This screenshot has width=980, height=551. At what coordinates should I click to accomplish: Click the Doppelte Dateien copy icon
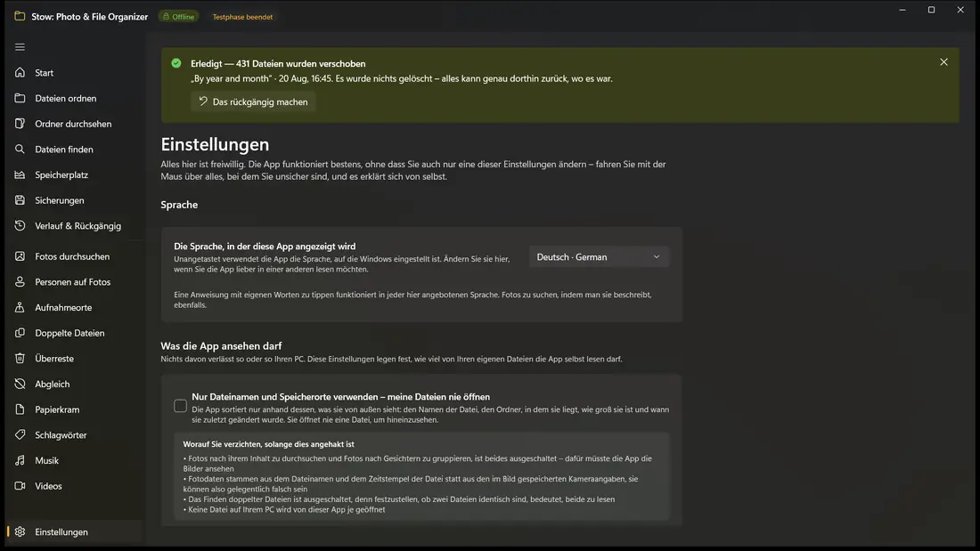tap(20, 333)
